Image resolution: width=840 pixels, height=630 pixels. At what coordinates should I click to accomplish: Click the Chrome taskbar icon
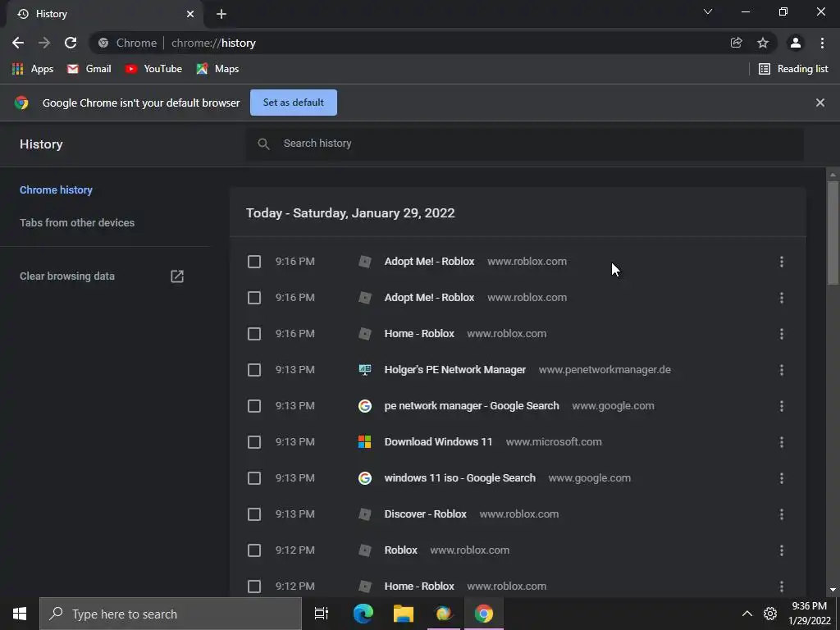484,614
